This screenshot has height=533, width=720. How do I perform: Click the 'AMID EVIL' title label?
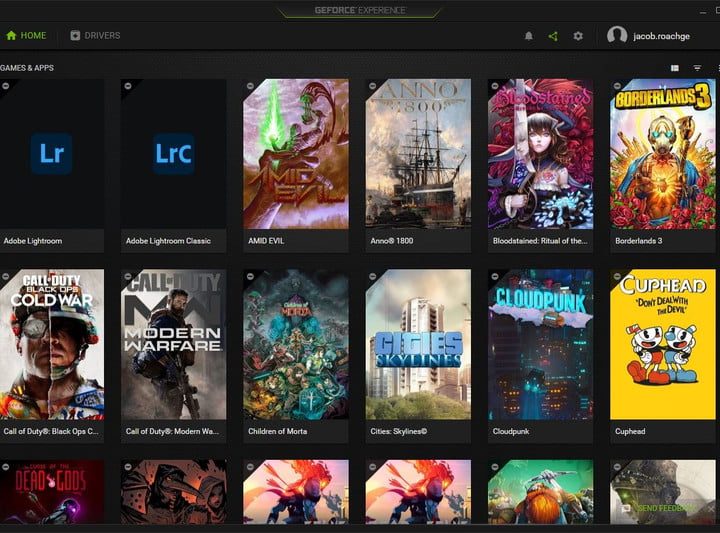click(x=266, y=241)
